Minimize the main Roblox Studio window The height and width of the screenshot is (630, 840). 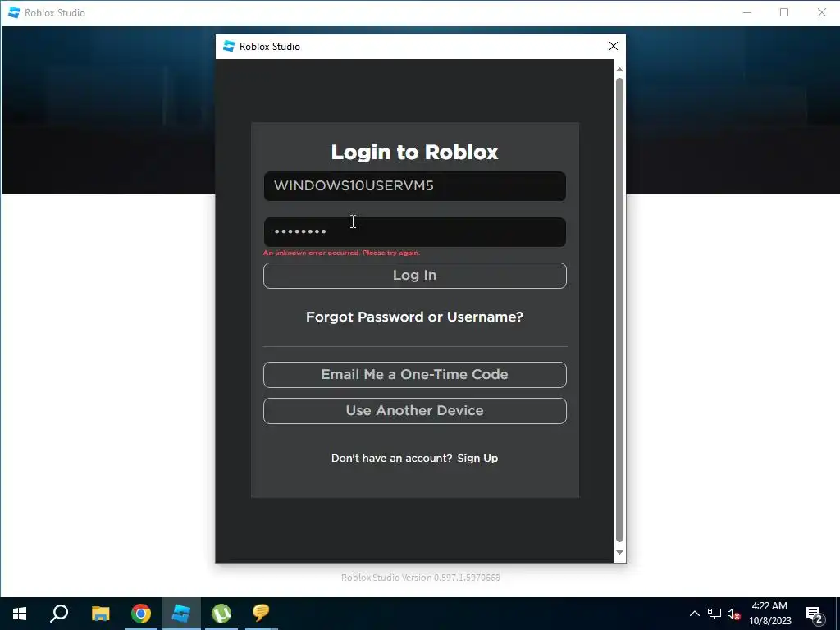coord(747,12)
